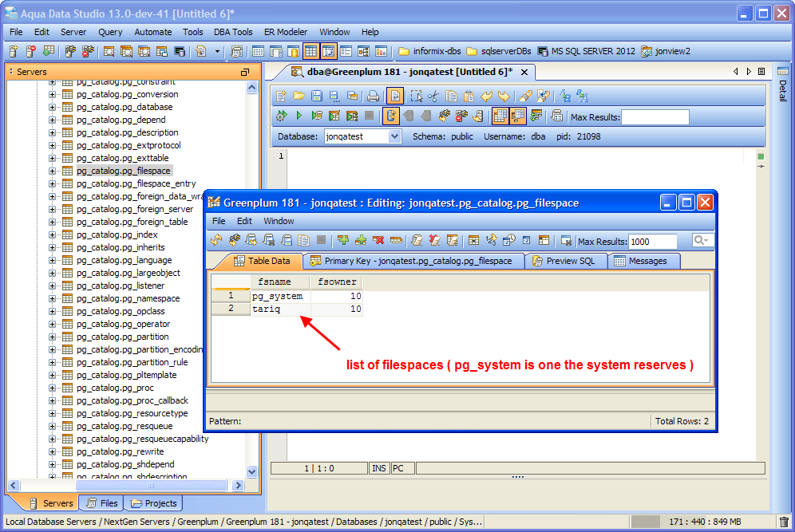The width and height of the screenshot is (795, 532).
Task: Click the stop execution square icon
Action: click(370, 116)
